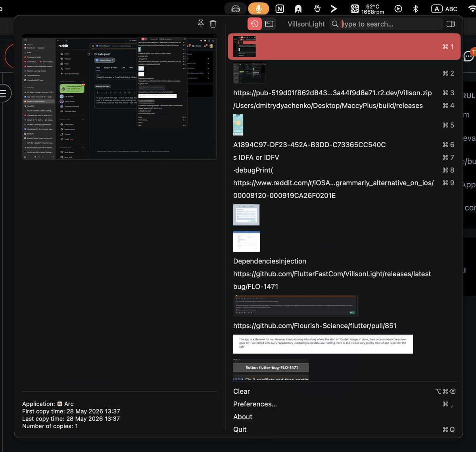Select the Villson.zip r2.dev URL item
This screenshot has height=452, width=476.
tap(344, 92)
